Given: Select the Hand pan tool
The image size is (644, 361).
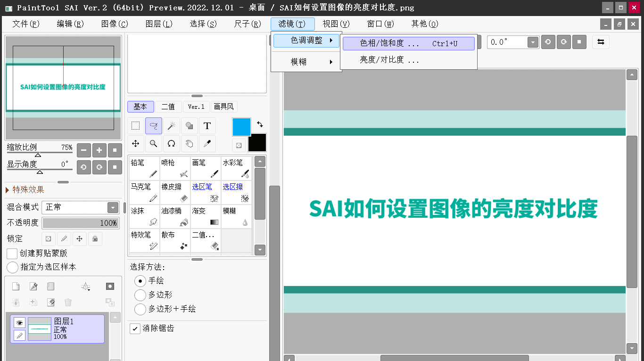Looking at the screenshot, I should pos(189,143).
